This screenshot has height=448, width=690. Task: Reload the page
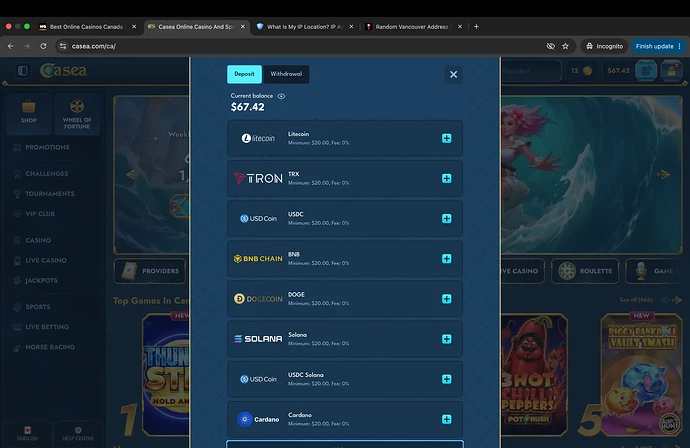coord(43,46)
